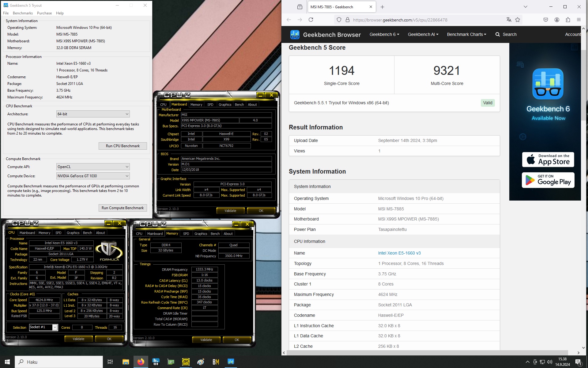588x368 pixels.
Task: Open About tab in CPU-Z Mainboard window
Action: (252, 105)
